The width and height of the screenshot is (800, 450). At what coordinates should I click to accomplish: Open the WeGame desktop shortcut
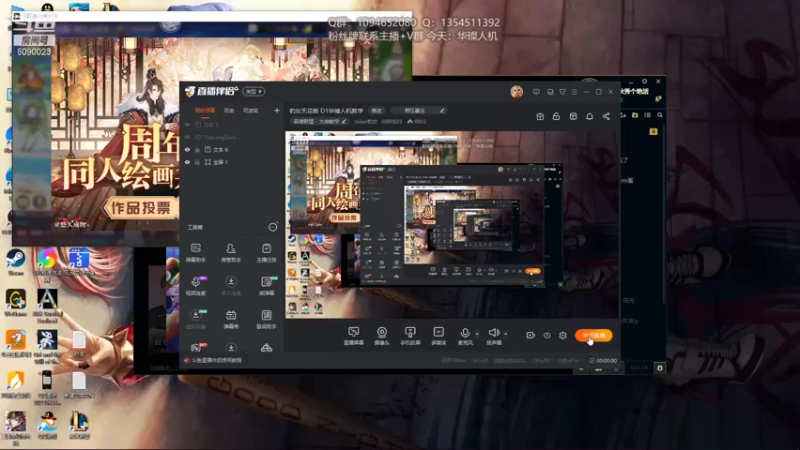15,303
